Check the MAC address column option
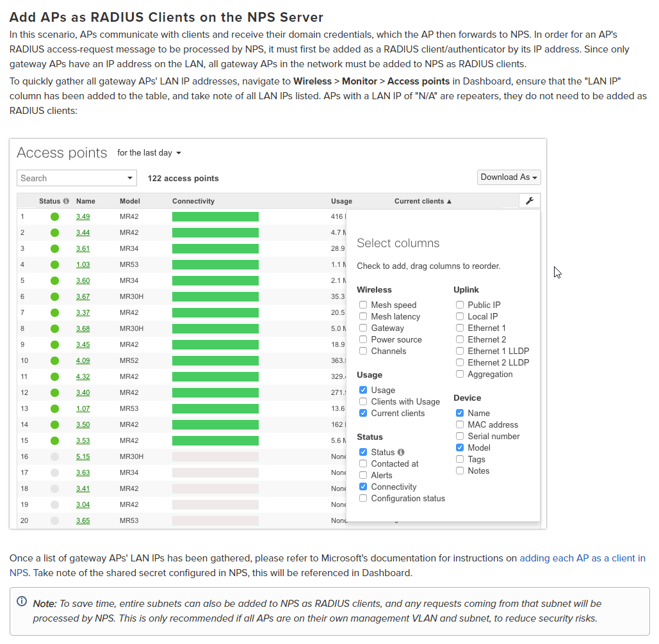Screen dimensions: 659x644 pos(460,424)
